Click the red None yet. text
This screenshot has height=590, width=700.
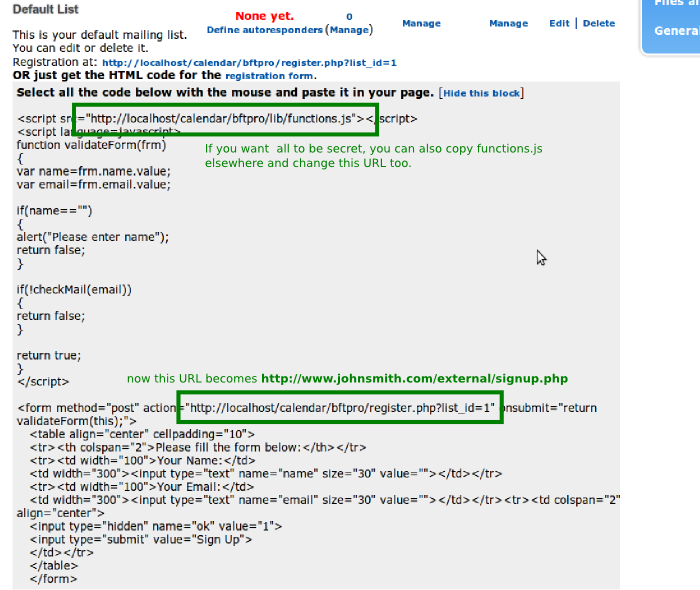tap(264, 16)
